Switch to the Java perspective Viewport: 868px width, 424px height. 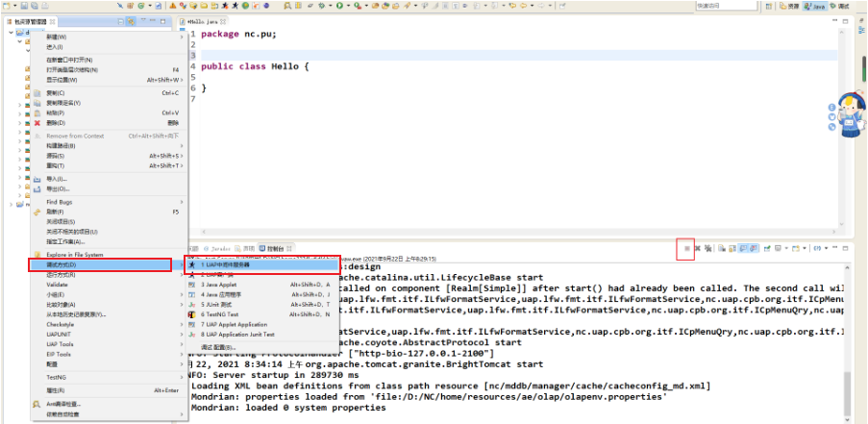[815, 6]
